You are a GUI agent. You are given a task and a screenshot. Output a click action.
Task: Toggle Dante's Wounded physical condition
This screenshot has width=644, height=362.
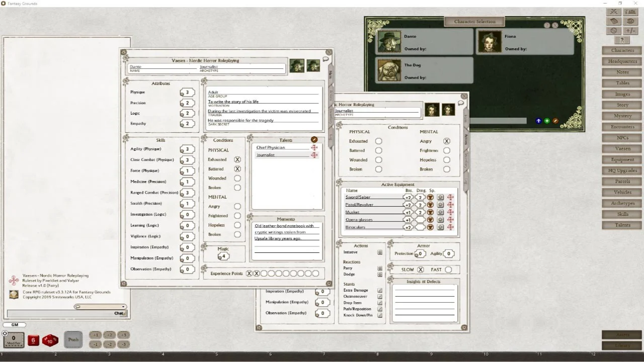tap(237, 178)
